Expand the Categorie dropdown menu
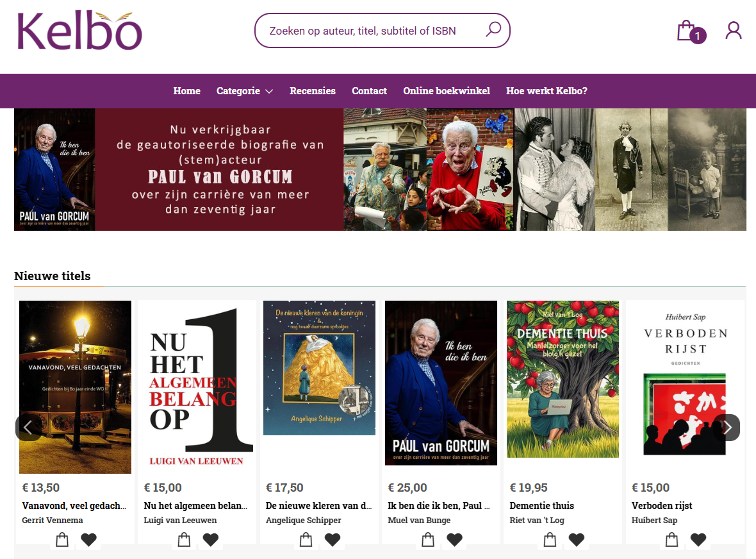The height and width of the screenshot is (559, 756). (x=245, y=90)
